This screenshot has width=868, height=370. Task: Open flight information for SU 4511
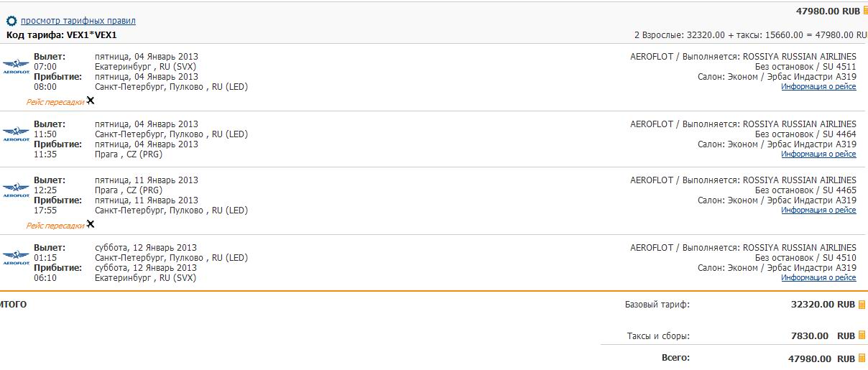818,87
